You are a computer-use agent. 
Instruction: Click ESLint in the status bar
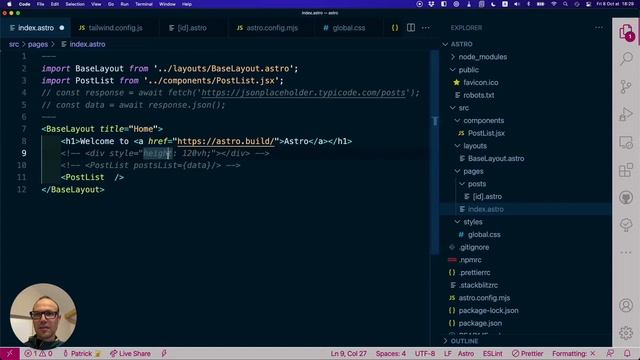pos(493,353)
